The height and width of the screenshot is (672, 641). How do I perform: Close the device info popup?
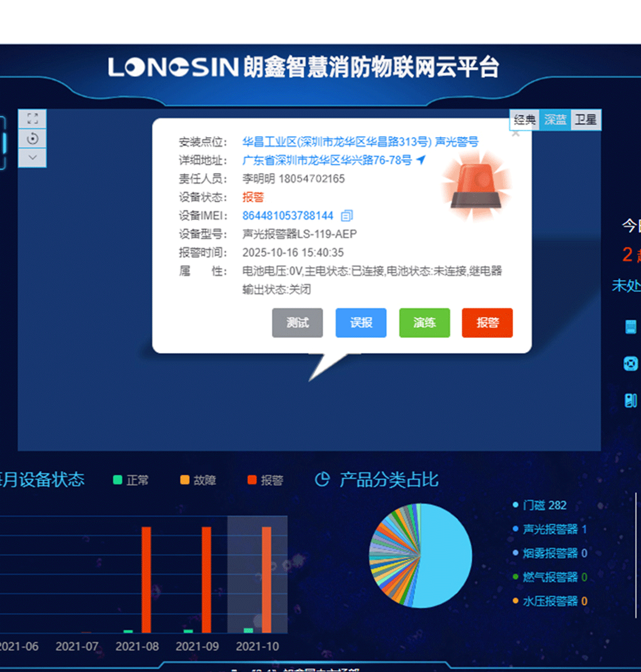click(x=515, y=134)
